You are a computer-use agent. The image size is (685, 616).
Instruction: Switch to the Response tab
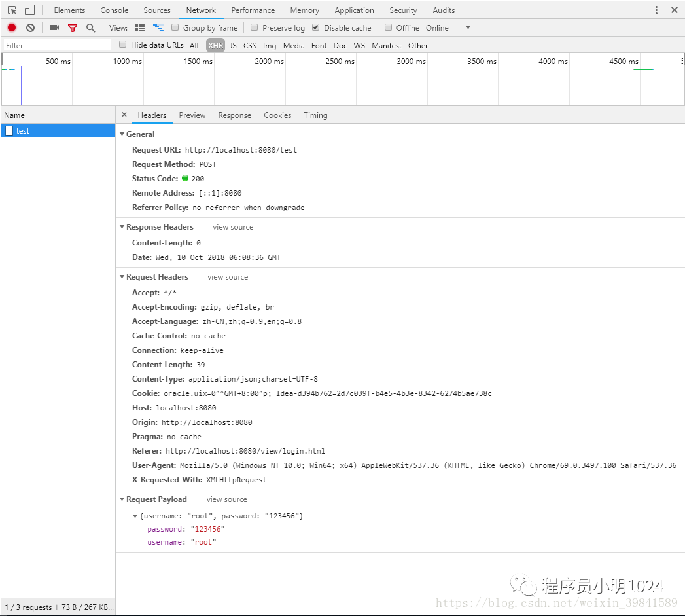tap(235, 115)
